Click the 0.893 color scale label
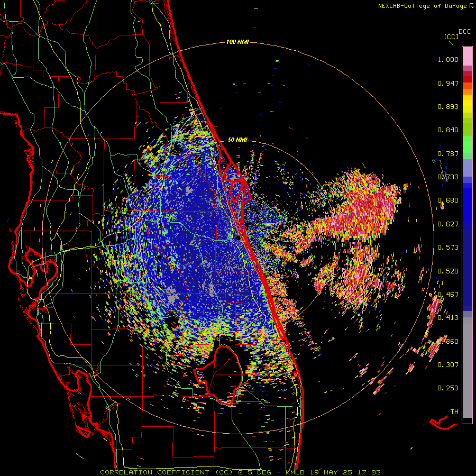Screen dimensions: 476x476 pyautogui.click(x=448, y=106)
